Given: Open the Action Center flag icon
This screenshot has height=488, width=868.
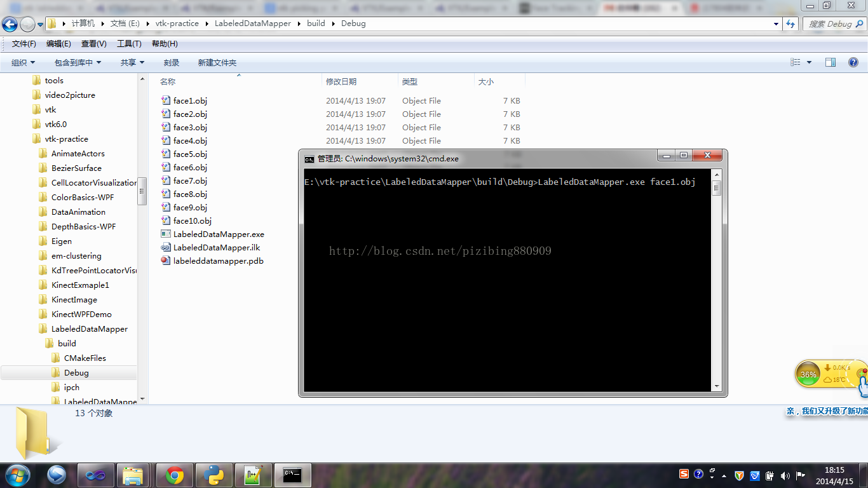Looking at the screenshot, I should tap(801, 475).
